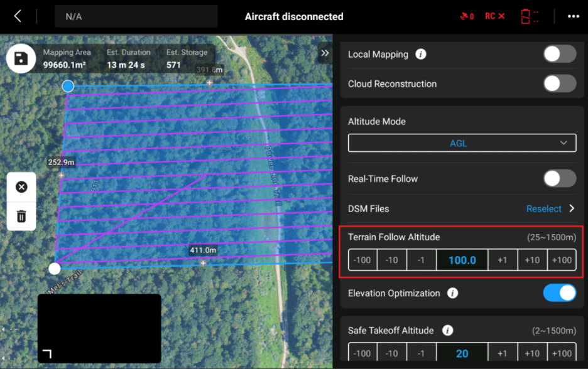Click the back arrow icon
588x369 pixels.
[18, 16]
